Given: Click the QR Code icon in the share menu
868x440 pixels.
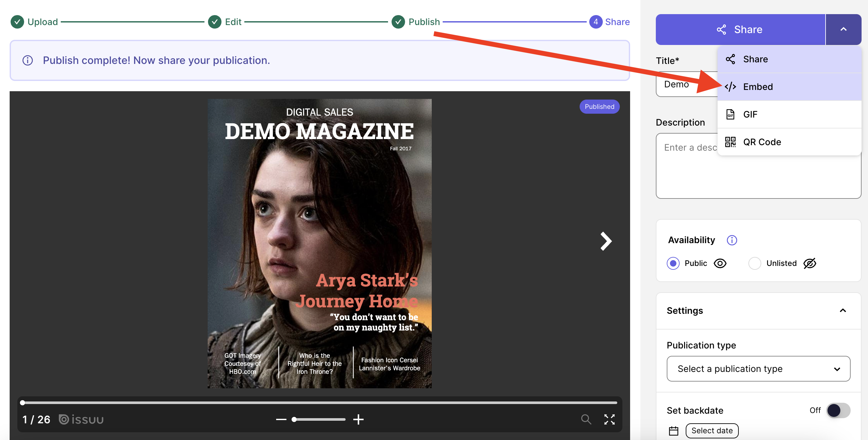Looking at the screenshot, I should click(x=730, y=142).
